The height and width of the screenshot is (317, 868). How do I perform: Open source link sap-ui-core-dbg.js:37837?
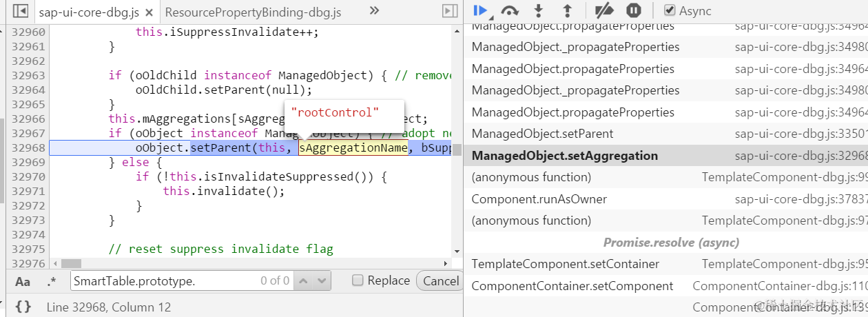(800, 199)
